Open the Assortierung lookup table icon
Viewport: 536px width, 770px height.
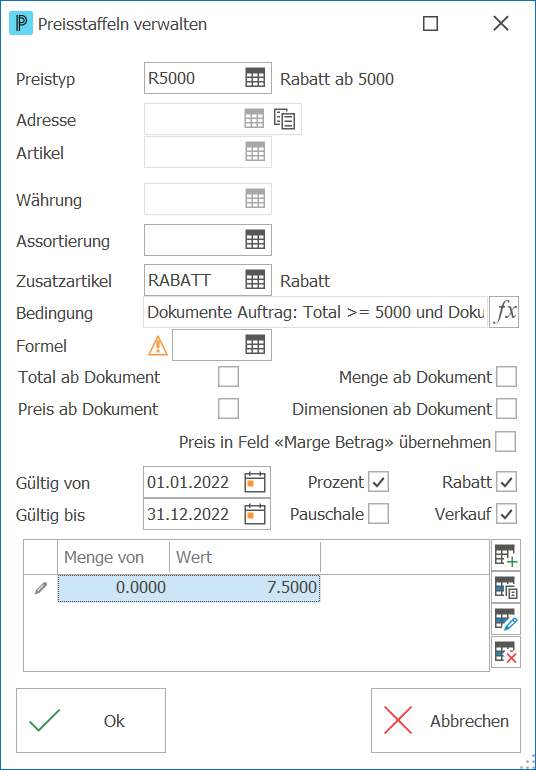255,240
